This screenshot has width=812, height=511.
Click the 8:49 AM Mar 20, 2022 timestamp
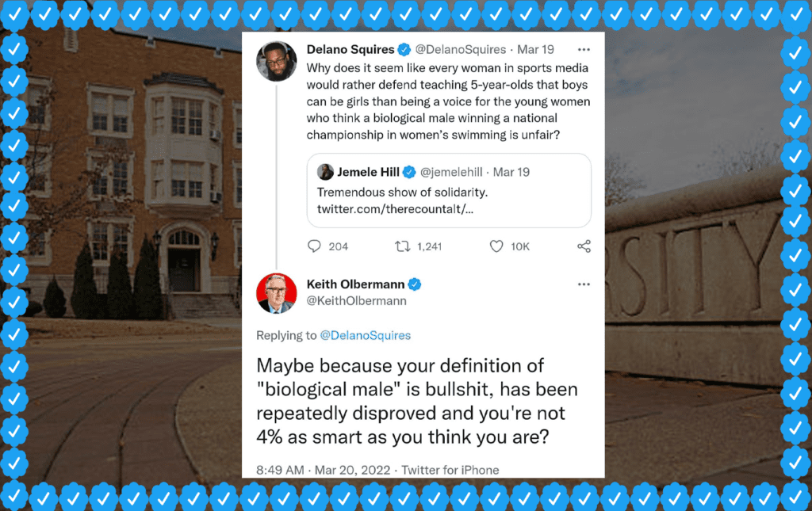point(324,470)
